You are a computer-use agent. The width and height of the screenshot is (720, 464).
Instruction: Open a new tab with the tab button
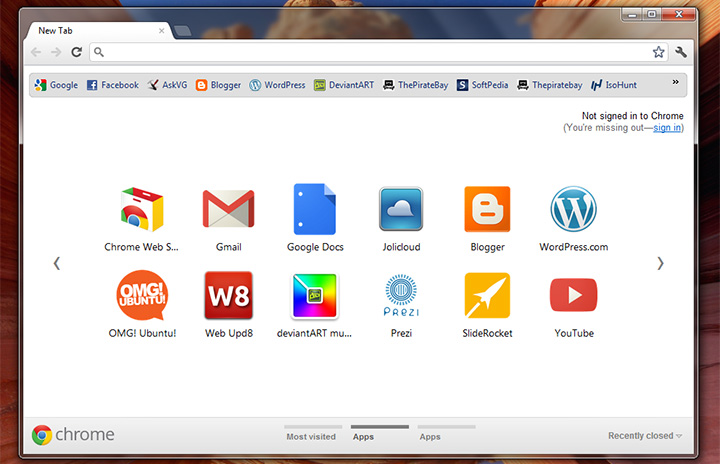[183, 31]
